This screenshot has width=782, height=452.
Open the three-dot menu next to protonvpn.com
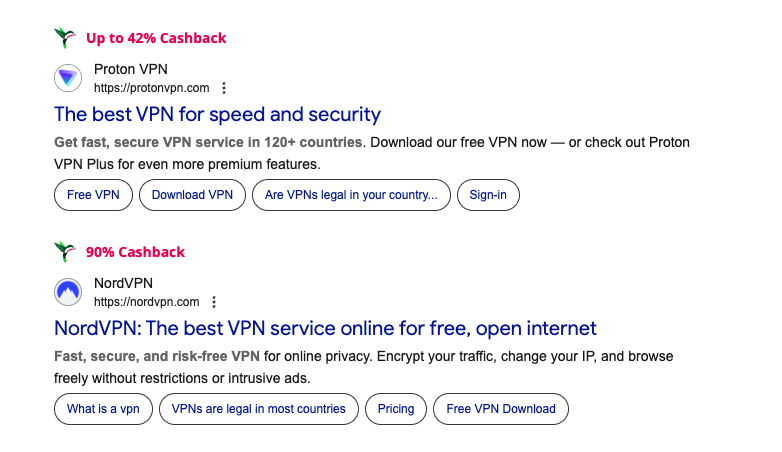(224, 88)
